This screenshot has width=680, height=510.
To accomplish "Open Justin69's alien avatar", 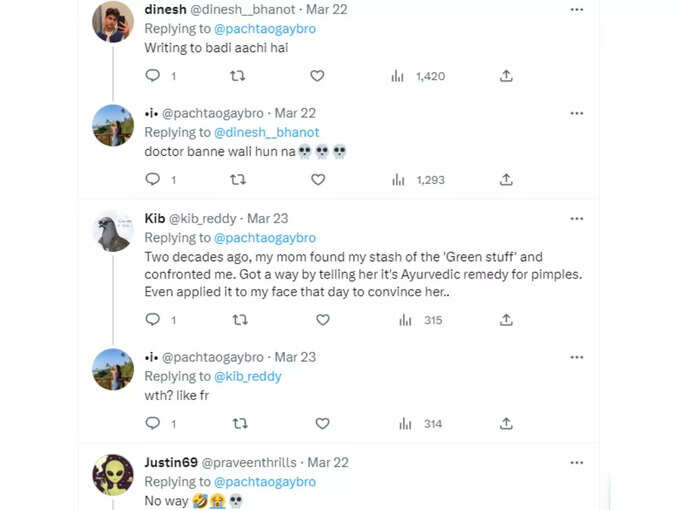I will tap(113, 475).
